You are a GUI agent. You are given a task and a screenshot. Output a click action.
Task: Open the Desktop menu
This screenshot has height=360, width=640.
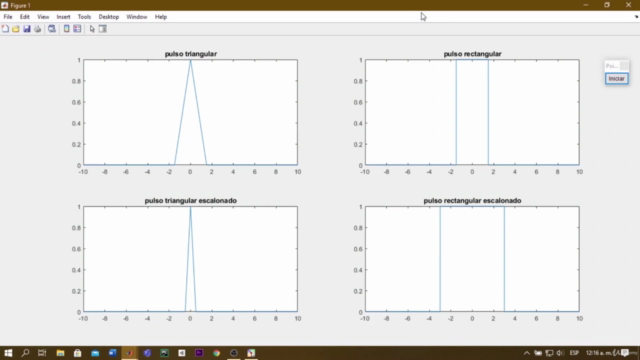coord(109,17)
